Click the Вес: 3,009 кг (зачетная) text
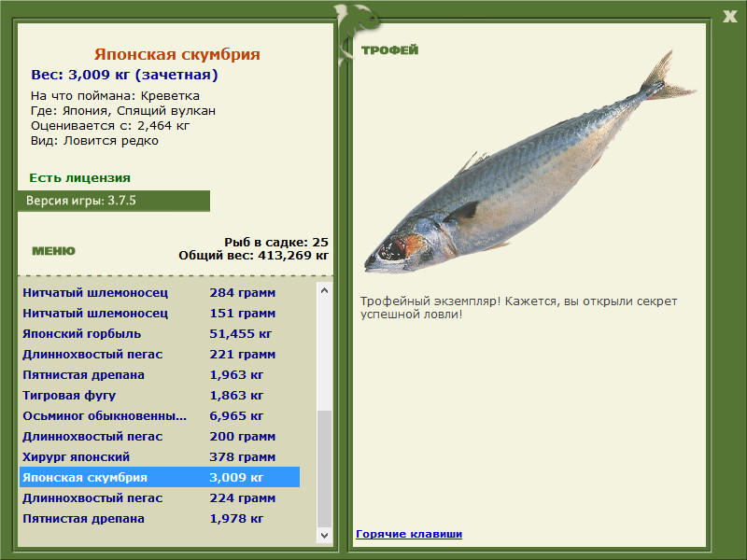 (x=124, y=75)
